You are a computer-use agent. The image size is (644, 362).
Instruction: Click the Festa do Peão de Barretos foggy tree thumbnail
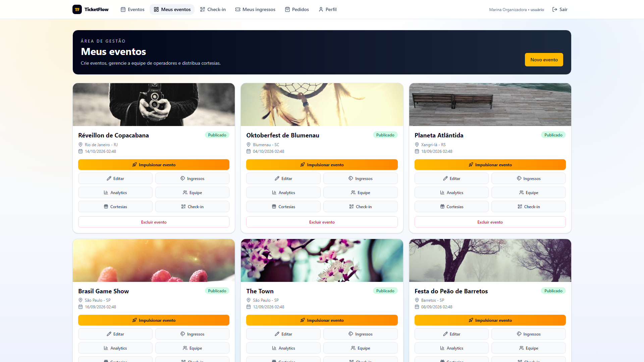pos(490,260)
